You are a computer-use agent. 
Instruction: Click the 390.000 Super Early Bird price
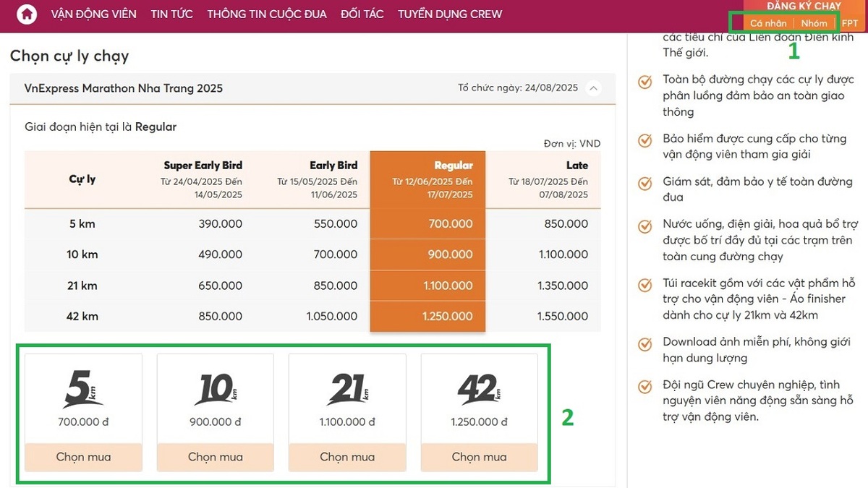click(x=221, y=224)
